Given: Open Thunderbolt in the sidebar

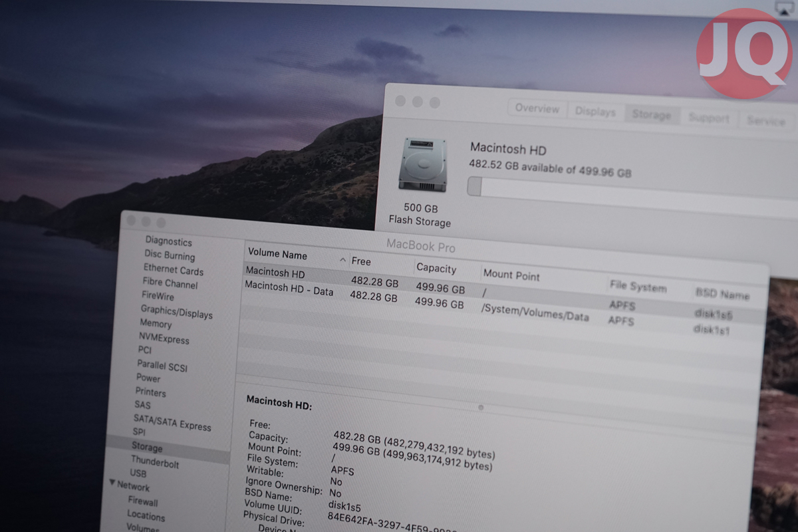Looking at the screenshot, I should point(155,462).
